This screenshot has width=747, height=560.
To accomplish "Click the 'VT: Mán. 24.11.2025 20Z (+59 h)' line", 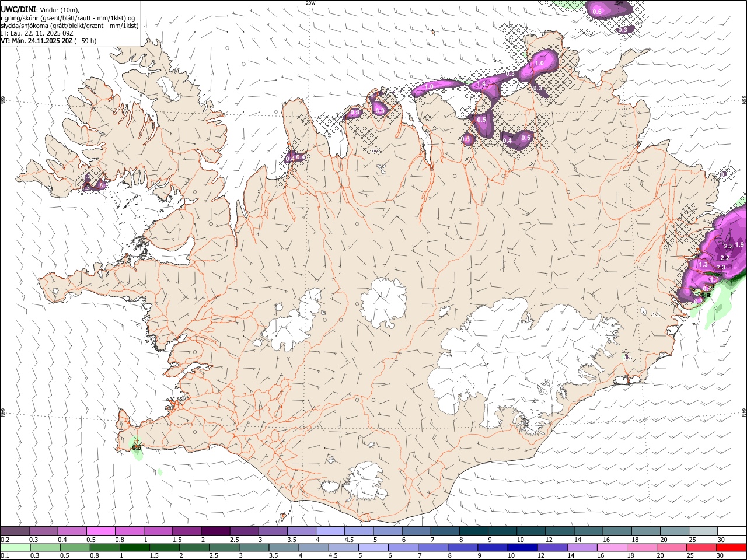I will pyautogui.click(x=48, y=41).
